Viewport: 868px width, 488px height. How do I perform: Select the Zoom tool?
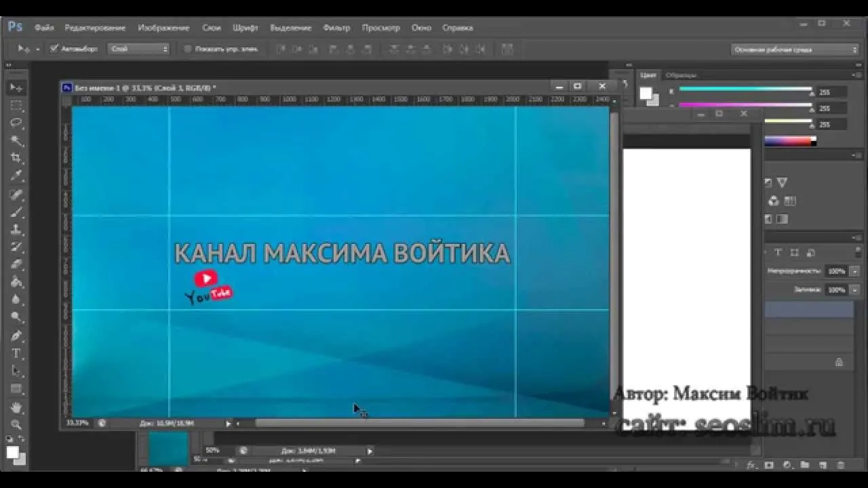pyautogui.click(x=16, y=425)
